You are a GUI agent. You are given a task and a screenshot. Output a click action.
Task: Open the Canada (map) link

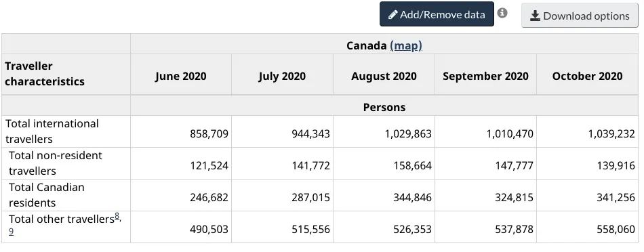pyautogui.click(x=406, y=45)
